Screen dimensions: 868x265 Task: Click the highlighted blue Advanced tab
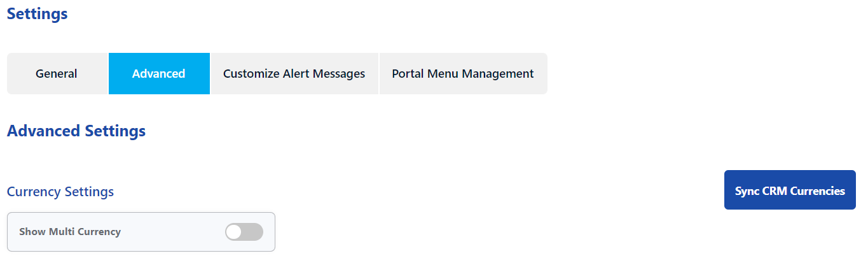159,74
